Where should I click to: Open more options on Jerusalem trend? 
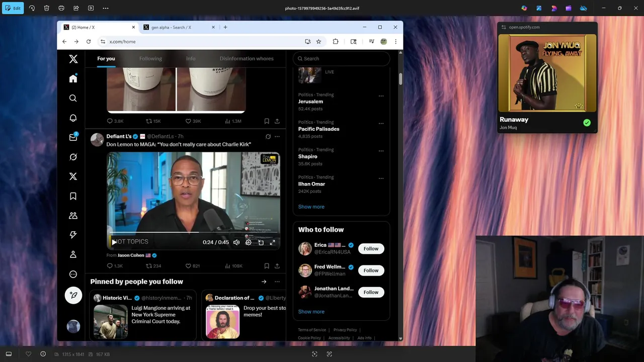(381, 96)
